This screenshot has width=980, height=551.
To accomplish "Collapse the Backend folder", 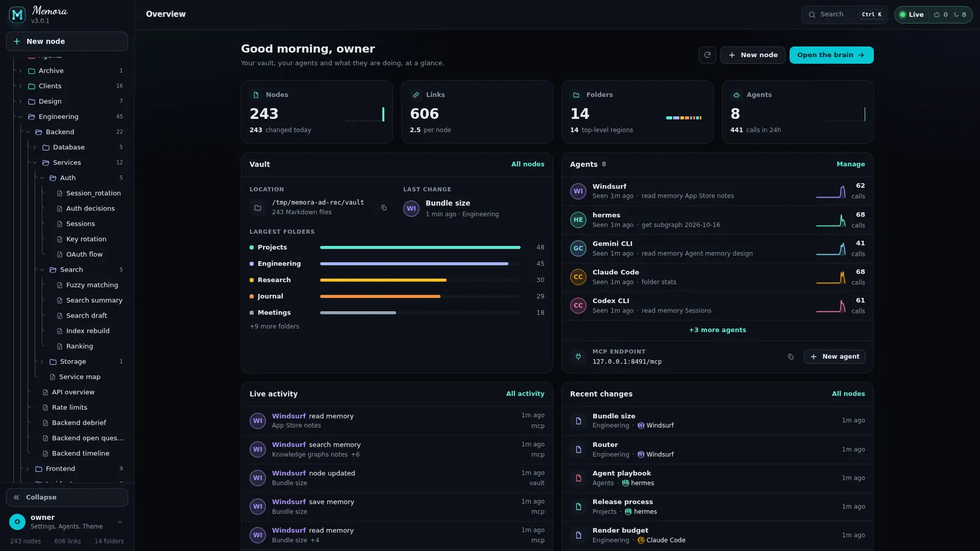I will [x=28, y=132].
